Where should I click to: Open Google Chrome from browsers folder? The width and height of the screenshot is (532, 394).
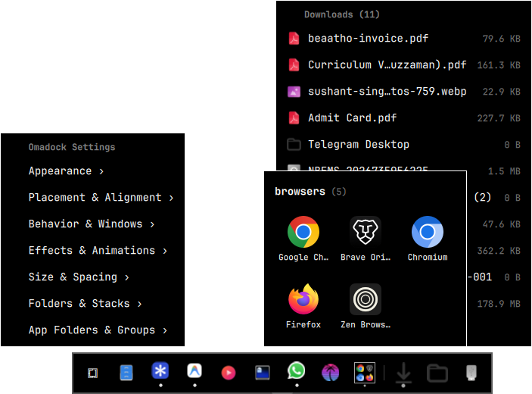coord(303,232)
